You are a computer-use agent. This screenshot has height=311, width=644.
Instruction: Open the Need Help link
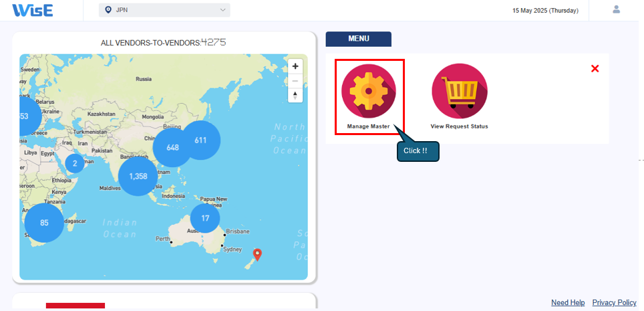[568, 302]
